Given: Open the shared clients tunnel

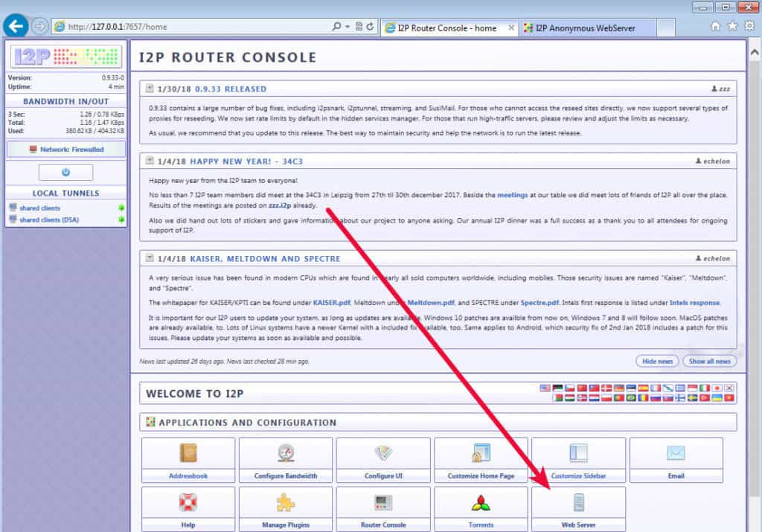Looking at the screenshot, I should [x=40, y=208].
